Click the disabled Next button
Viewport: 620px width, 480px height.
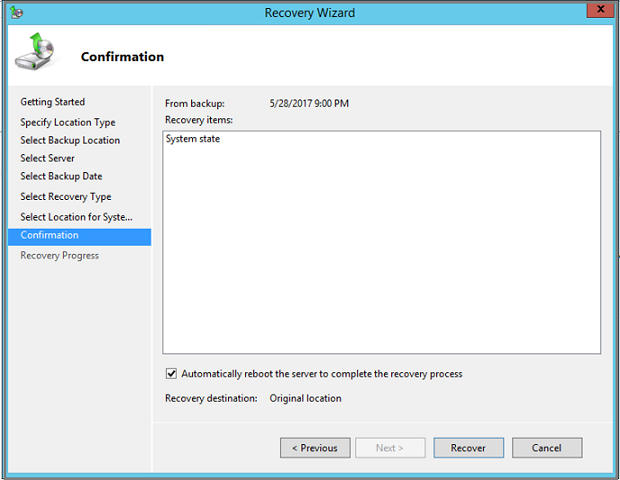click(390, 448)
